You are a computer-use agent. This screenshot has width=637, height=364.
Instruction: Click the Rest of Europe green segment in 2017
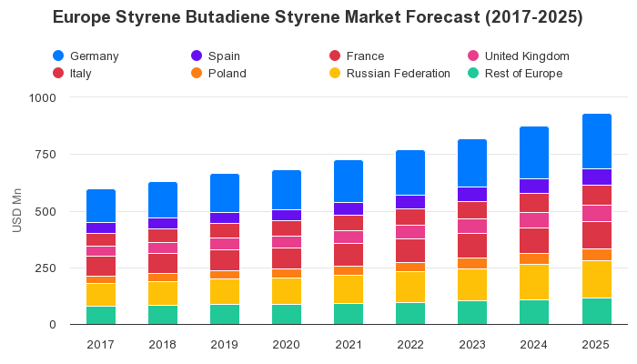(x=101, y=315)
